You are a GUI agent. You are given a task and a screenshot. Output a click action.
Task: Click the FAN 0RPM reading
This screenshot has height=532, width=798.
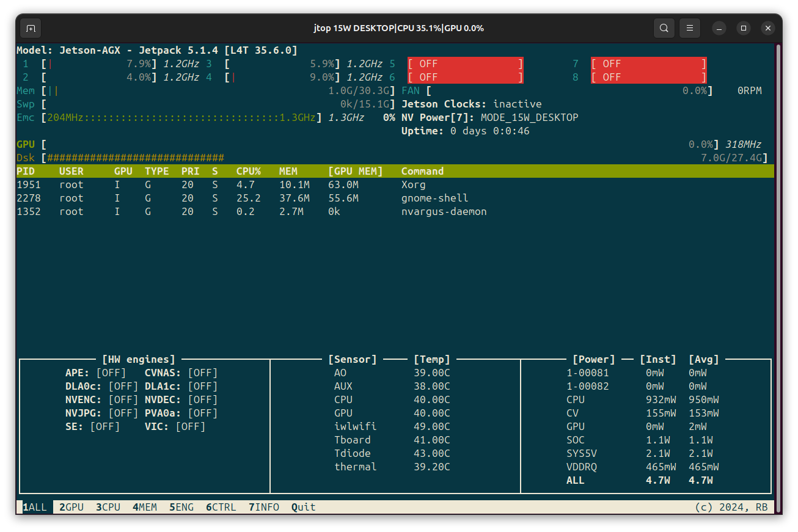(x=750, y=90)
